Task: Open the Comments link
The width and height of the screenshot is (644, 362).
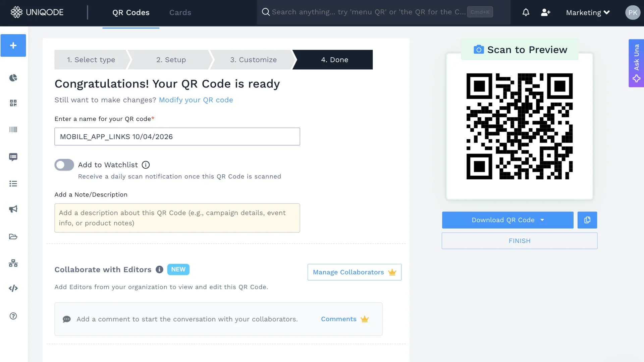Action: pyautogui.click(x=345, y=319)
